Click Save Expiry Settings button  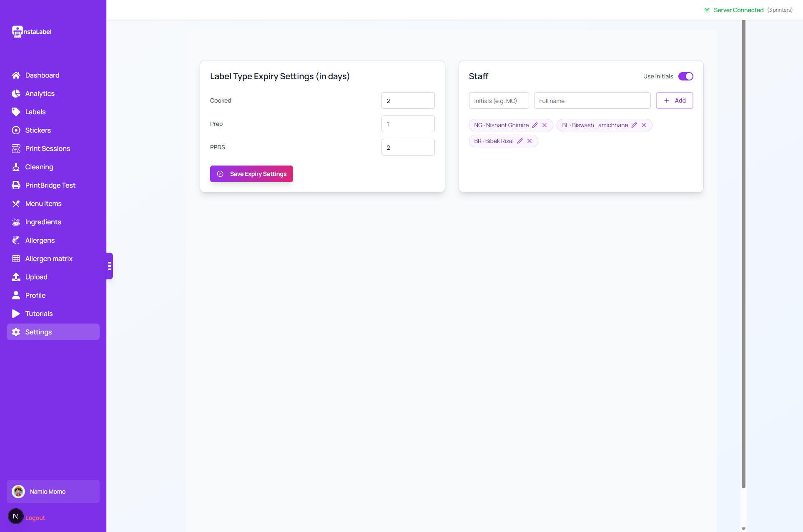coord(251,174)
